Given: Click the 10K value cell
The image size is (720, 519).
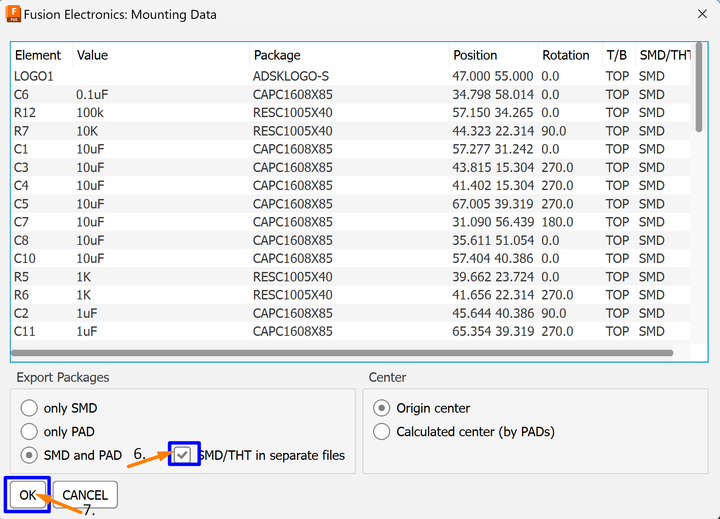Looking at the screenshot, I should coord(87,131).
